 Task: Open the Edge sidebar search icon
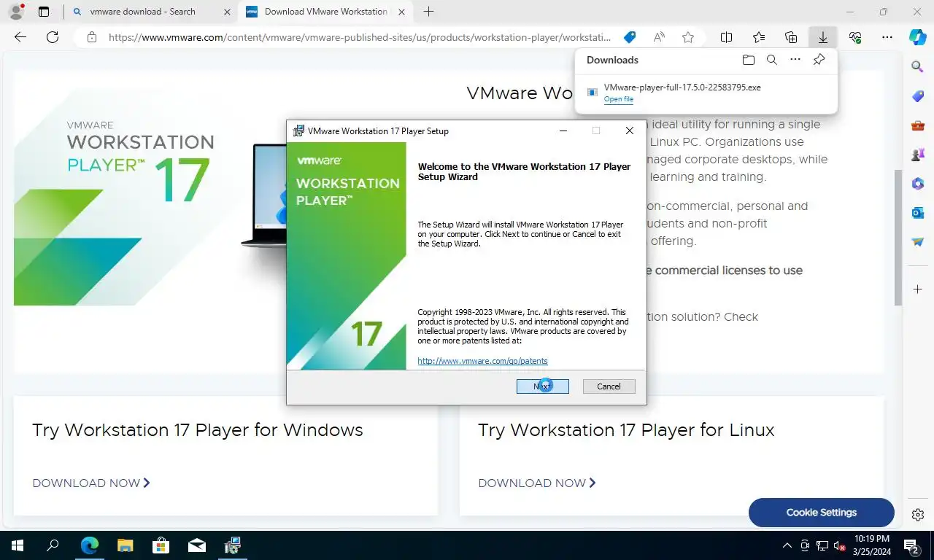point(918,67)
